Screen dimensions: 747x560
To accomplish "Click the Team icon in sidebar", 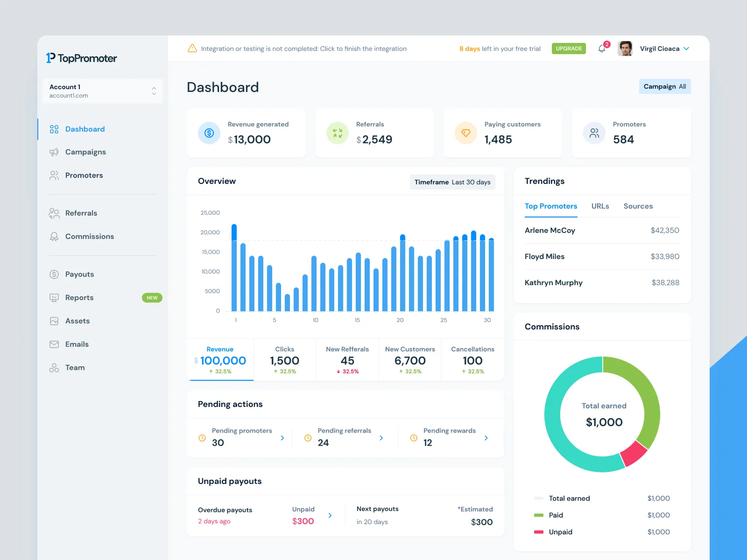I will pyautogui.click(x=54, y=368).
